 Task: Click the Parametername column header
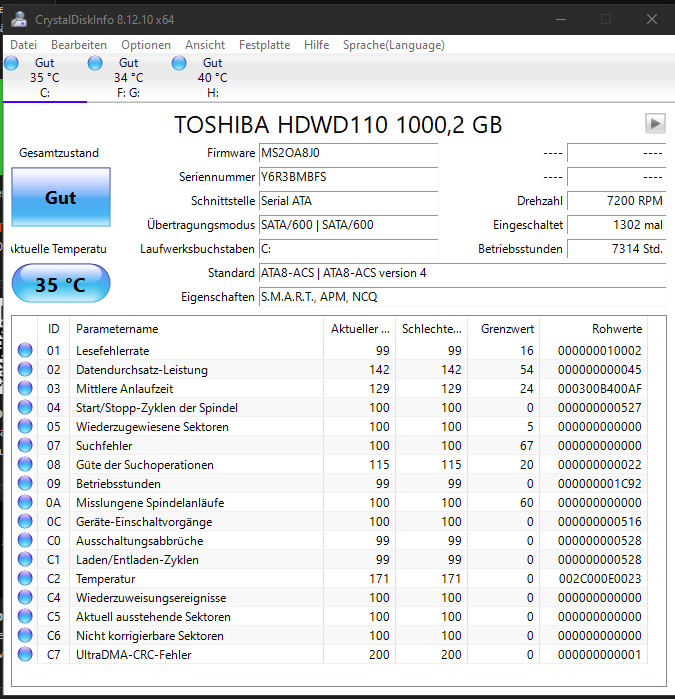tap(197, 329)
